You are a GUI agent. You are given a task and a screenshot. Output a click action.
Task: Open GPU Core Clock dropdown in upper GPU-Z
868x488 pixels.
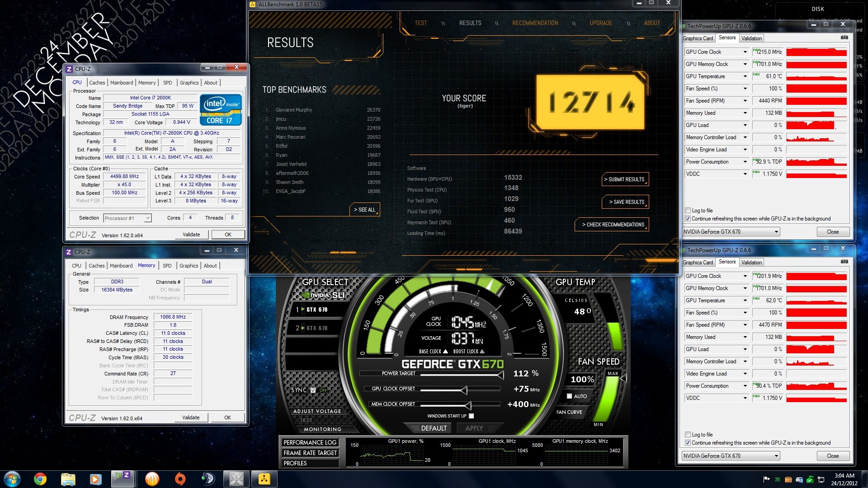(745, 52)
